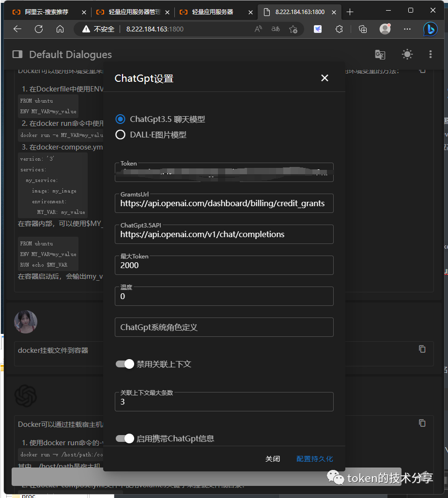Viewport: 448px width, 498px height.
Task: Open the browser profile avatar
Action: tap(385, 29)
